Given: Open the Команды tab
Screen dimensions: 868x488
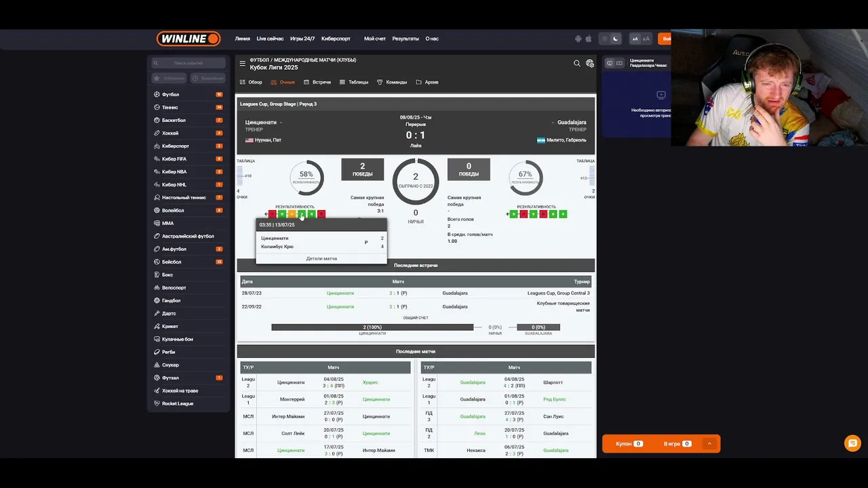Looking at the screenshot, I should (x=392, y=82).
